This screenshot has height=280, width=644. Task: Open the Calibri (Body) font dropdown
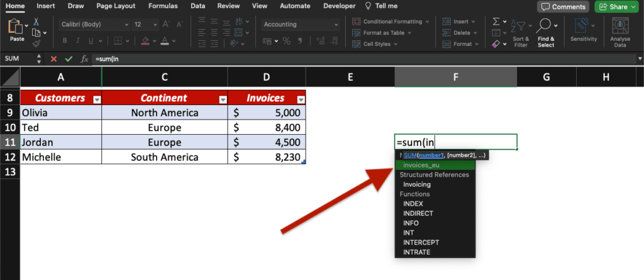tap(94, 25)
